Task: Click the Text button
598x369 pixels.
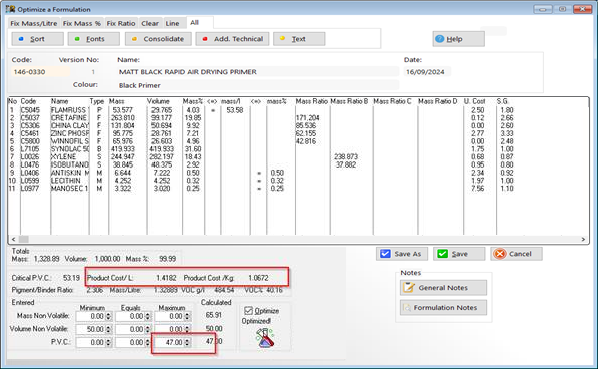Action: pyautogui.click(x=299, y=39)
